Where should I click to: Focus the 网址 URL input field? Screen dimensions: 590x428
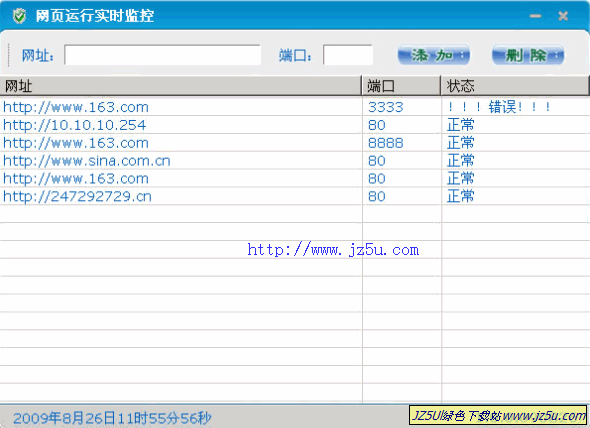(162, 55)
